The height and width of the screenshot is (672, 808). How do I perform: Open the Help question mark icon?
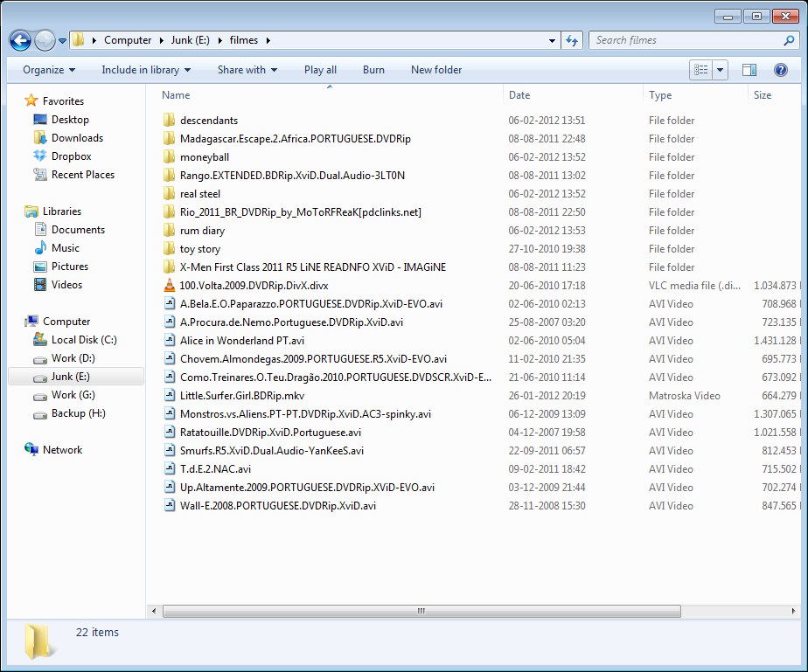click(x=781, y=70)
